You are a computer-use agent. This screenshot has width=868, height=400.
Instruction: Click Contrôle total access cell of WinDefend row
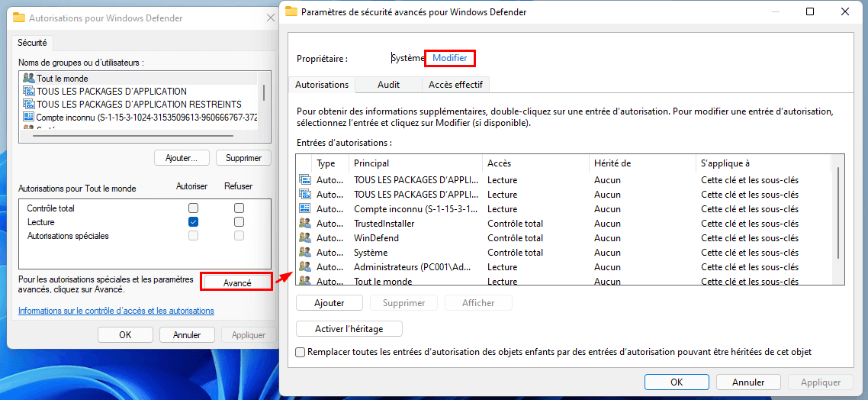tap(516, 238)
